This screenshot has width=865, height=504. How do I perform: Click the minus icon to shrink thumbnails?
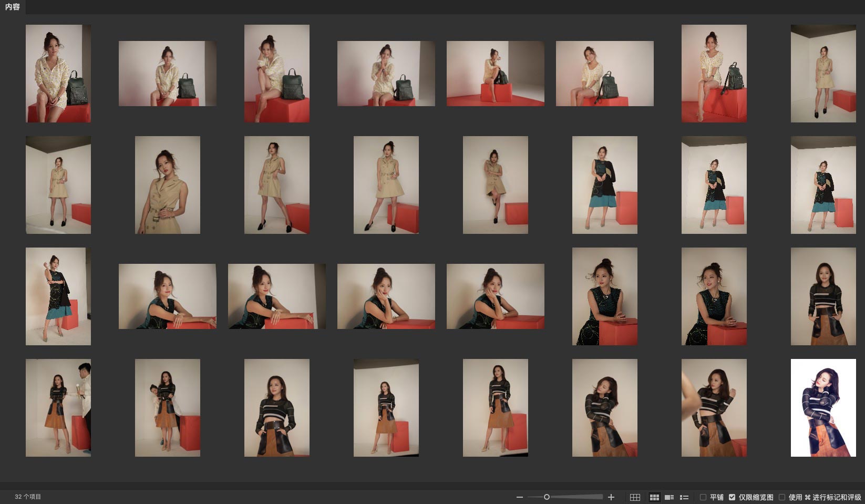pos(519,497)
